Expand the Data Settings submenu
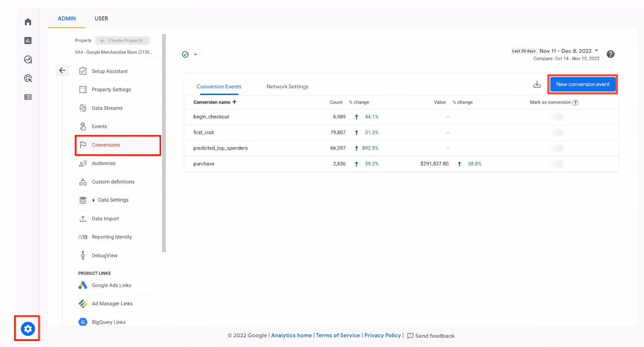Screen dimensions: 644x347 coord(94,200)
